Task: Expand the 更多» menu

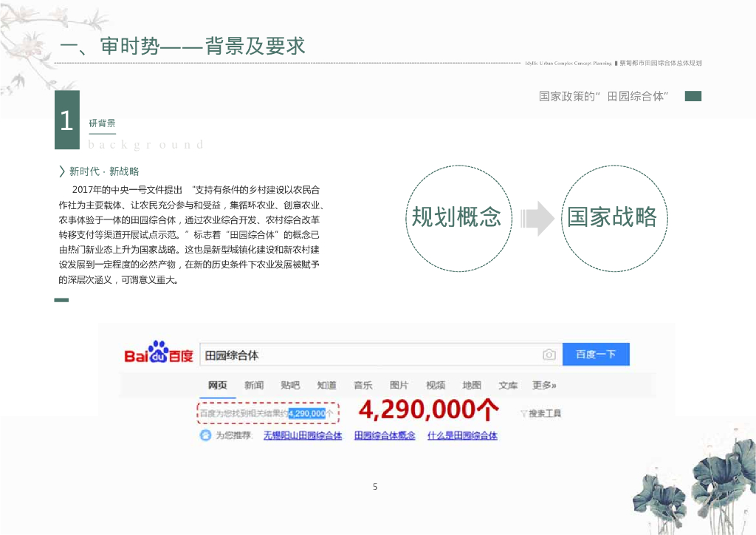Action: coord(544,385)
